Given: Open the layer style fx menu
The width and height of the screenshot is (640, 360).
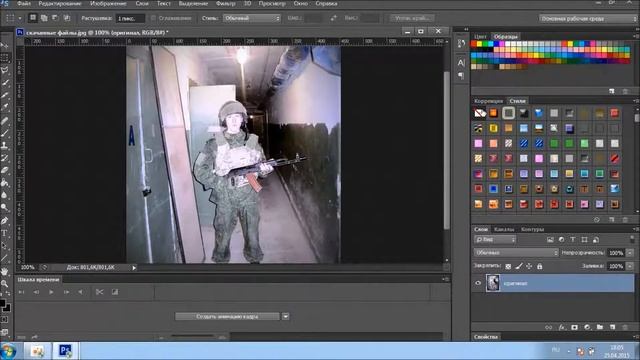Looking at the screenshot, I should point(562,327).
